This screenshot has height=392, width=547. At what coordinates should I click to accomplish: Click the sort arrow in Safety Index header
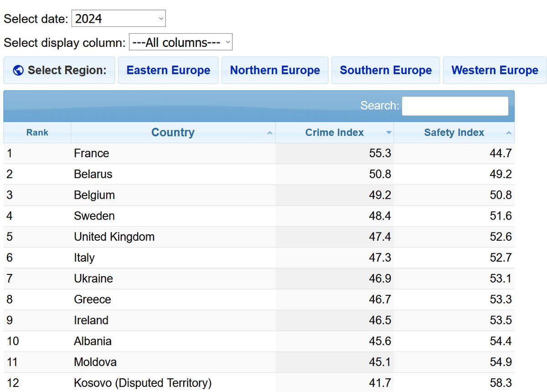point(509,133)
